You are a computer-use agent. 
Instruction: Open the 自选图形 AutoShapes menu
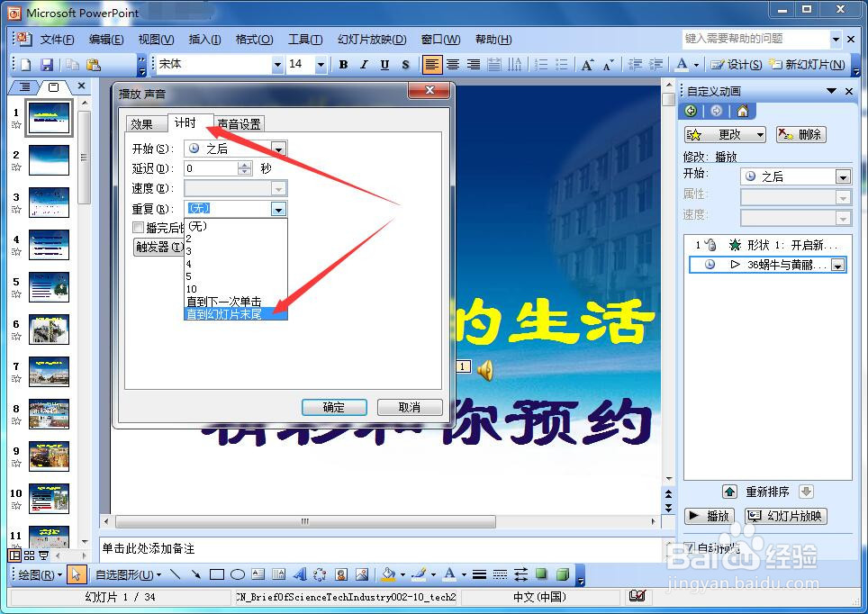click(x=129, y=574)
